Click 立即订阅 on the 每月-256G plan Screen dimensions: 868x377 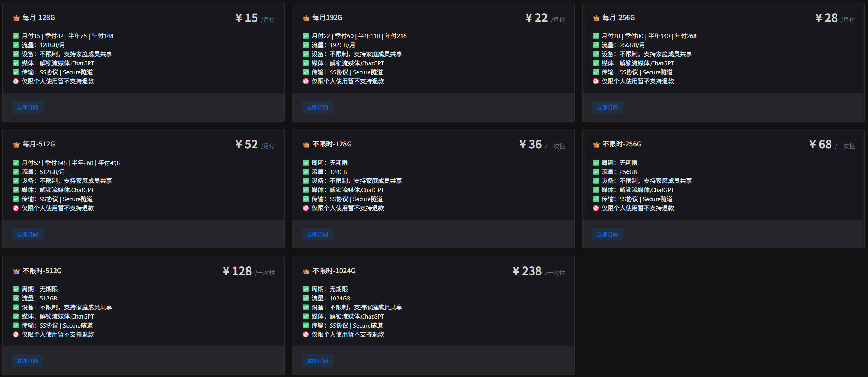point(607,108)
